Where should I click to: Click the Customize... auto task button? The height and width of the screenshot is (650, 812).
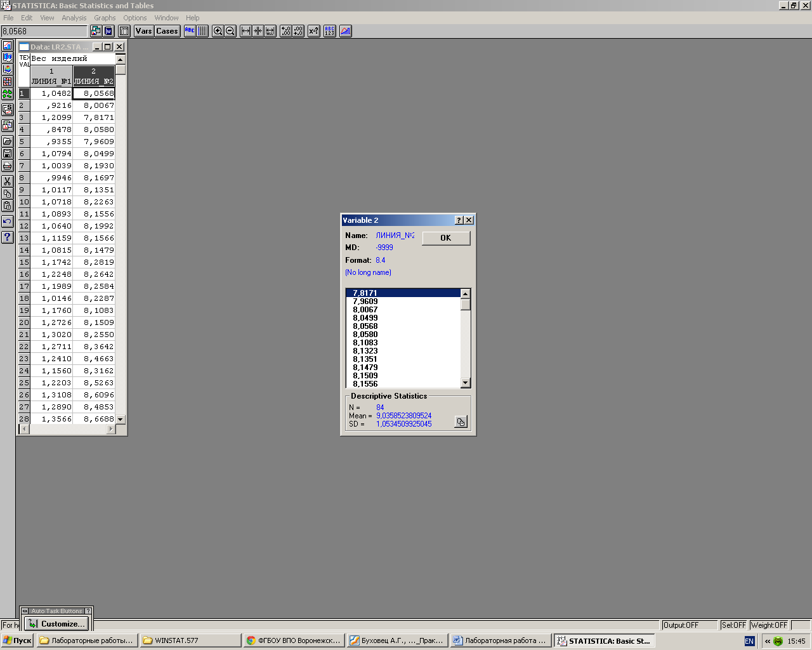[x=56, y=623]
